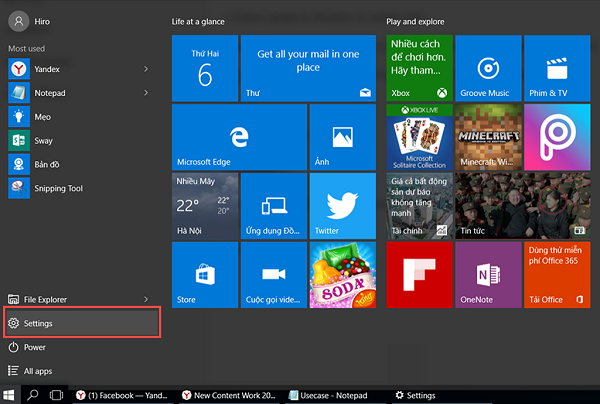The image size is (600, 404).
Task: Expand Yandex jump list arrow
Action: 146,68
